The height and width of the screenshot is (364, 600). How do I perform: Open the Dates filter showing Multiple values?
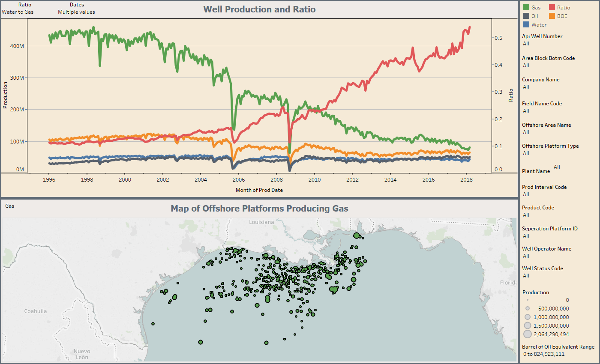coord(76,12)
